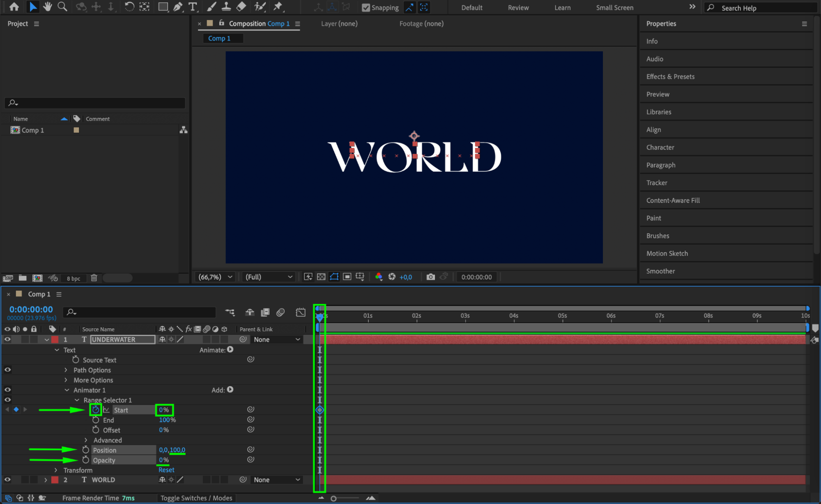Viewport: 821px width, 504px height.
Task: Select the Brush tool
Action: coord(211,7)
